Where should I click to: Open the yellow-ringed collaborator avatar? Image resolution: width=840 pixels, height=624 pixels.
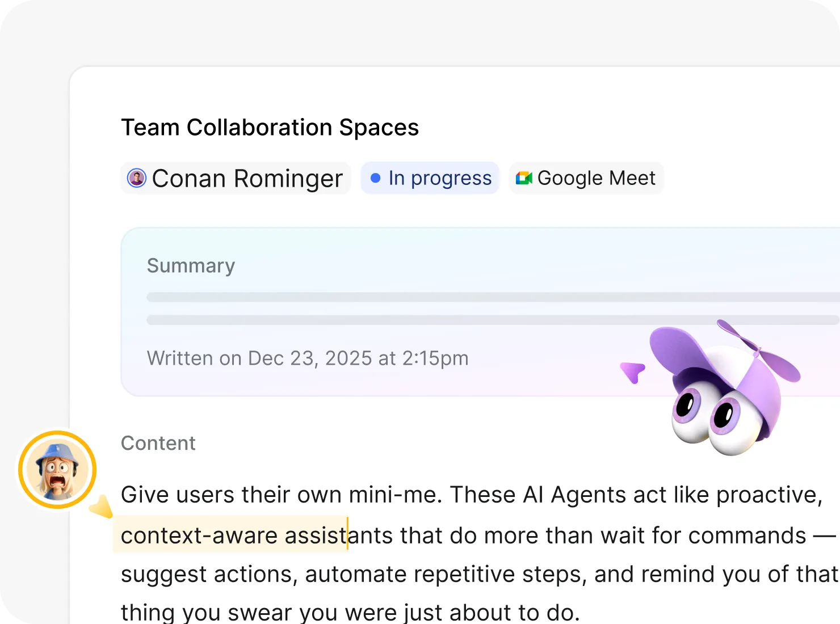pyautogui.click(x=57, y=470)
